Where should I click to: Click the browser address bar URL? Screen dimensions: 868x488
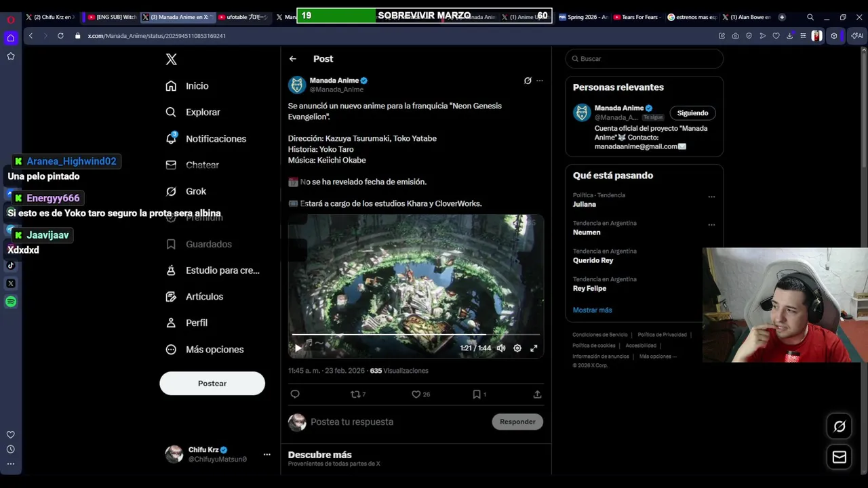(x=157, y=36)
